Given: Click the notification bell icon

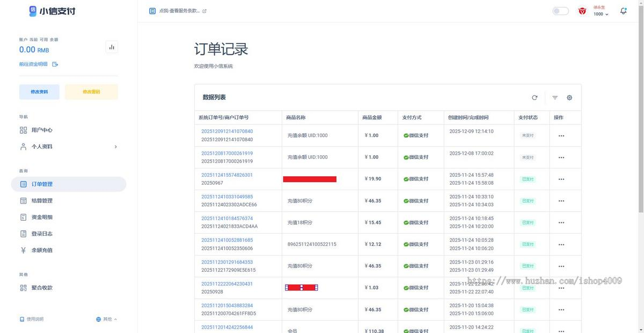Looking at the screenshot, I should [623, 10].
